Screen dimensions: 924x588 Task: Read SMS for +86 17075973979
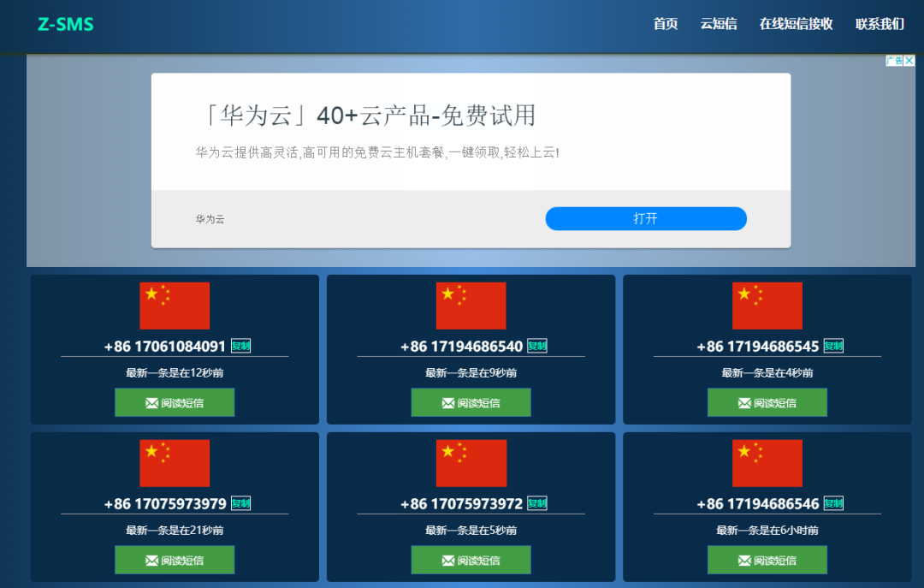point(175,561)
